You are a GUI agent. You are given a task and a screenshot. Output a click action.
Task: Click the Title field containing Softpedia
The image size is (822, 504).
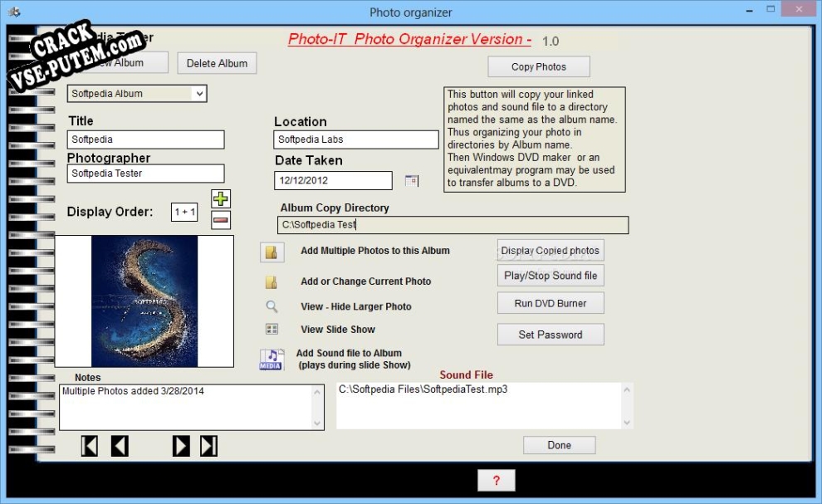[x=146, y=139]
